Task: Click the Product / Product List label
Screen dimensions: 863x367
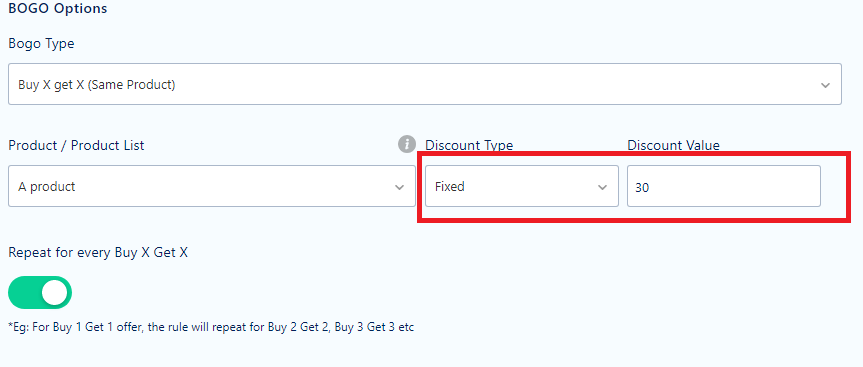Action: [77, 145]
